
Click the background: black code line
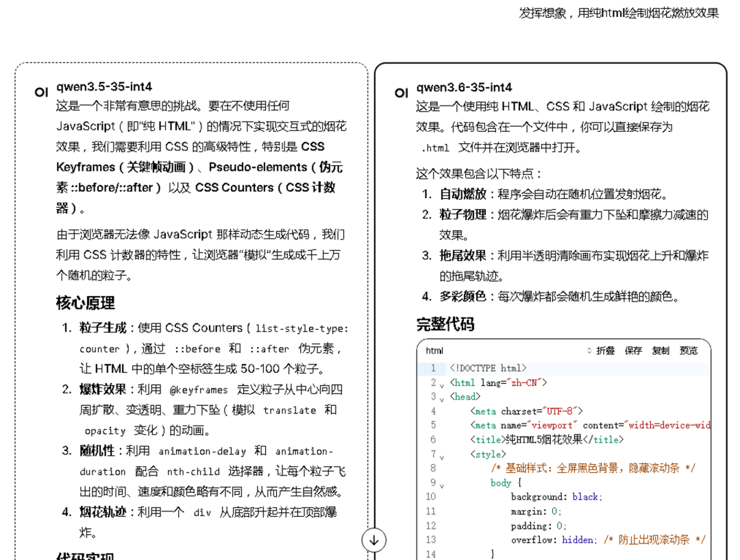[x=556, y=497]
